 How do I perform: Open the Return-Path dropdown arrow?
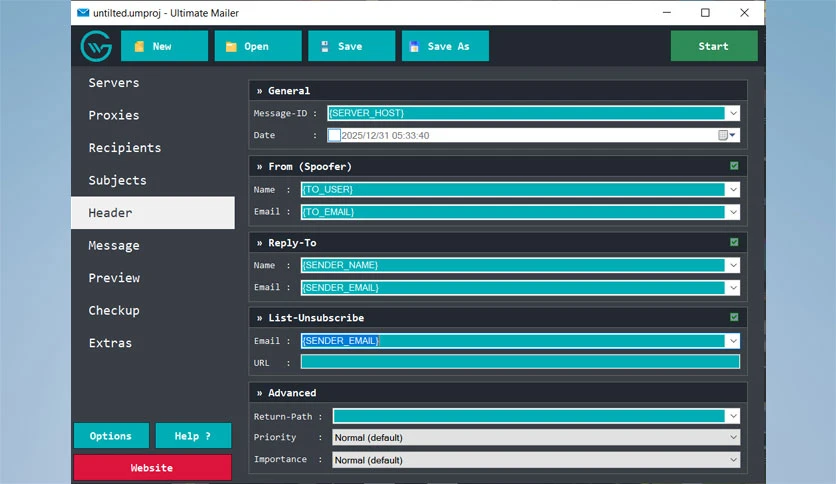click(x=733, y=416)
